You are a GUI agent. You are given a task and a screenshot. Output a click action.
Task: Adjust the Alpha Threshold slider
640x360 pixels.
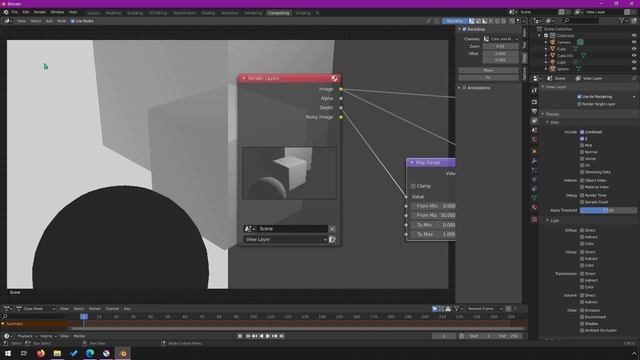608,210
